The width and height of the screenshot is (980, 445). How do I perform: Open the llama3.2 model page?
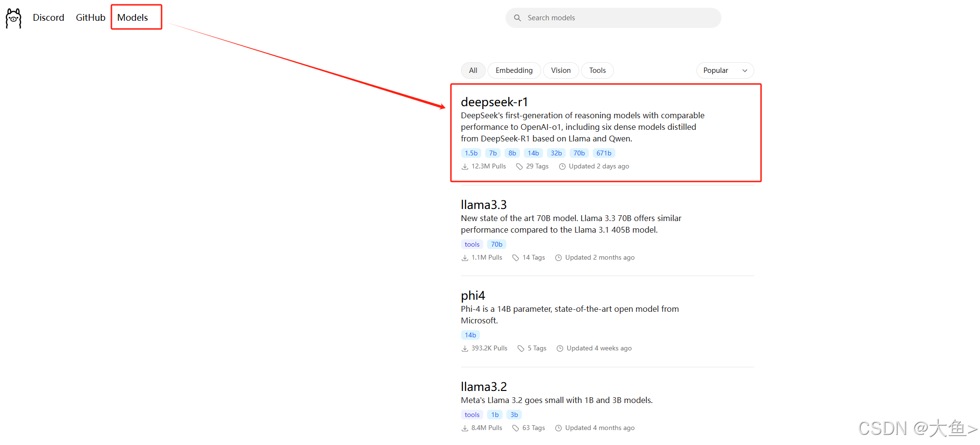[484, 387]
